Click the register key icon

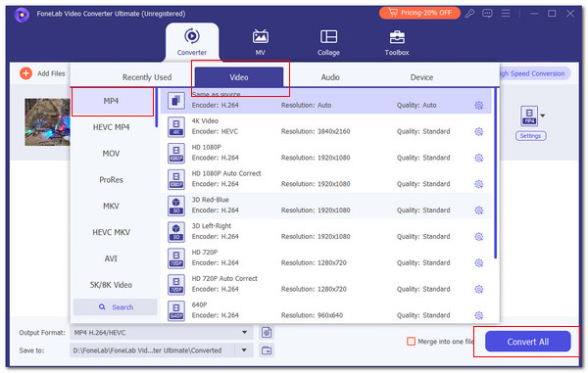(x=469, y=14)
